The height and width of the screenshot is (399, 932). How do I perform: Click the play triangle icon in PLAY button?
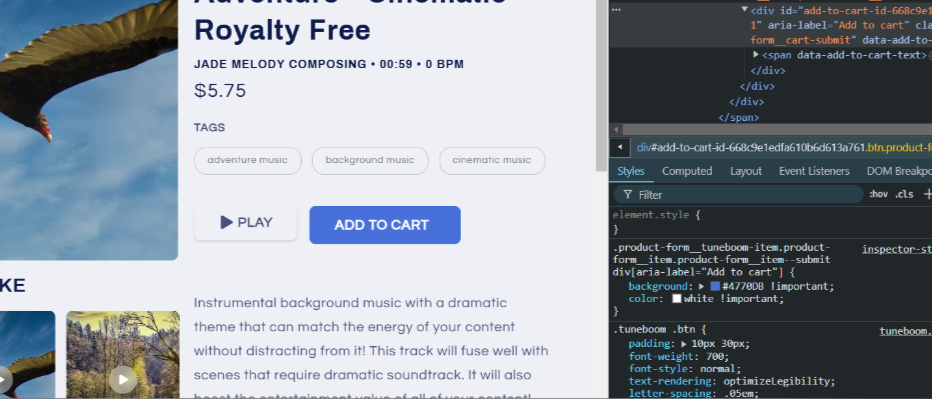226,222
